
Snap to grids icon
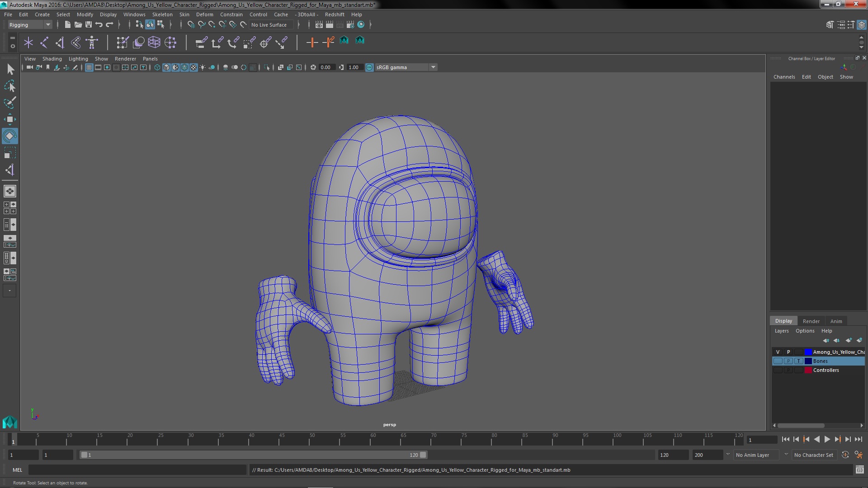coord(191,25)
